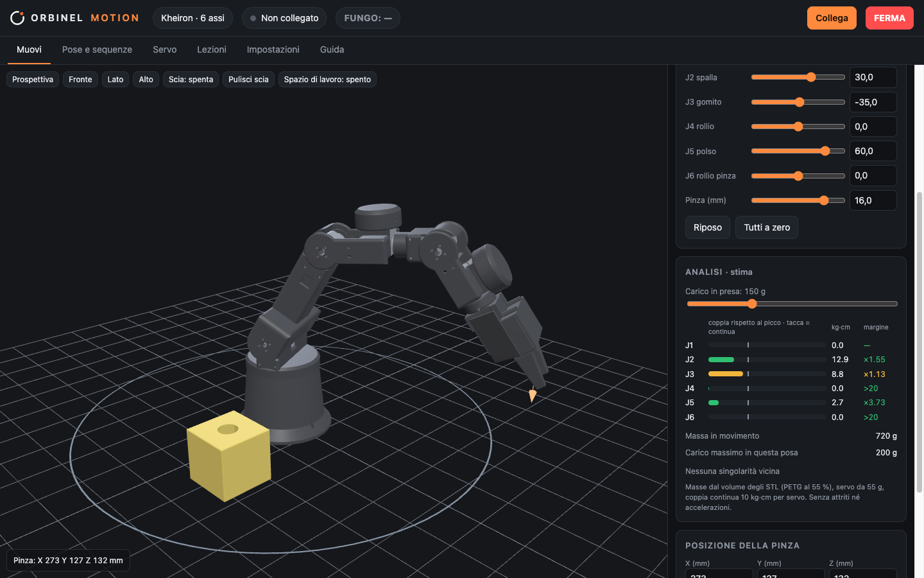Open the Impostazioni tab
This screenshot has height=578, width=924.
coord(273,49)
